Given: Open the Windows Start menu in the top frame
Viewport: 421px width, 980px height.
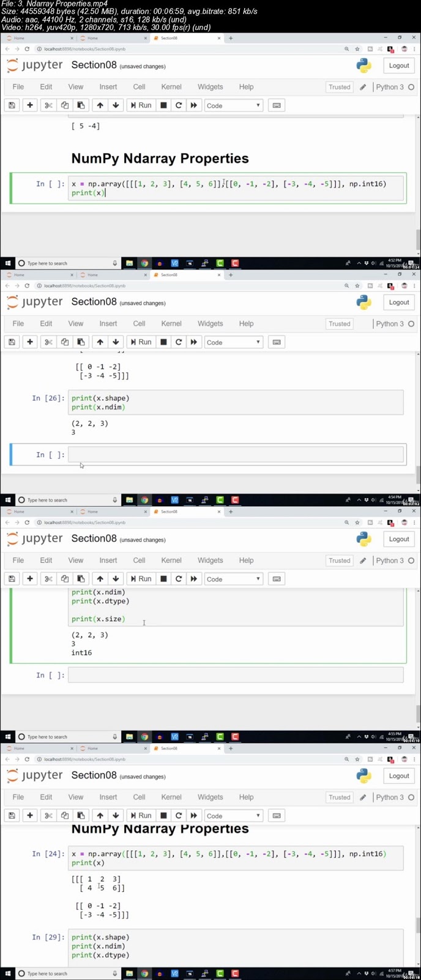Looking at the screenshot, I should 7,263.
